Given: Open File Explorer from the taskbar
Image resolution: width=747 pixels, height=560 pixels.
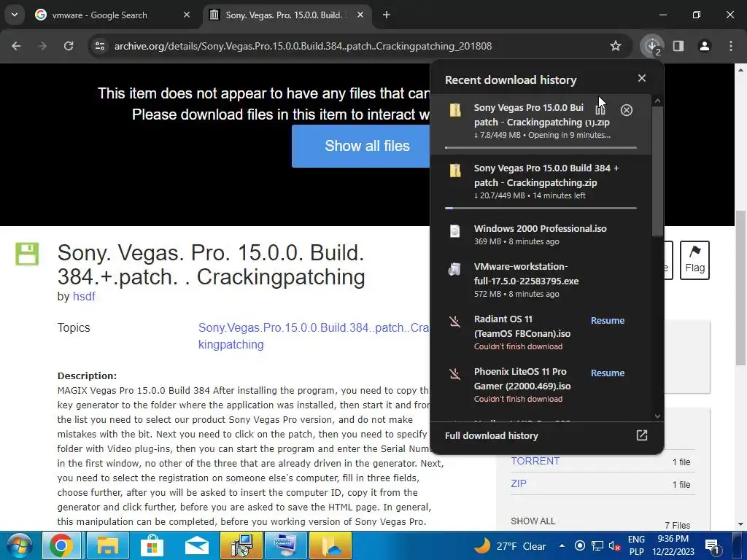Looking at the screenshot, I should point(107,545).
